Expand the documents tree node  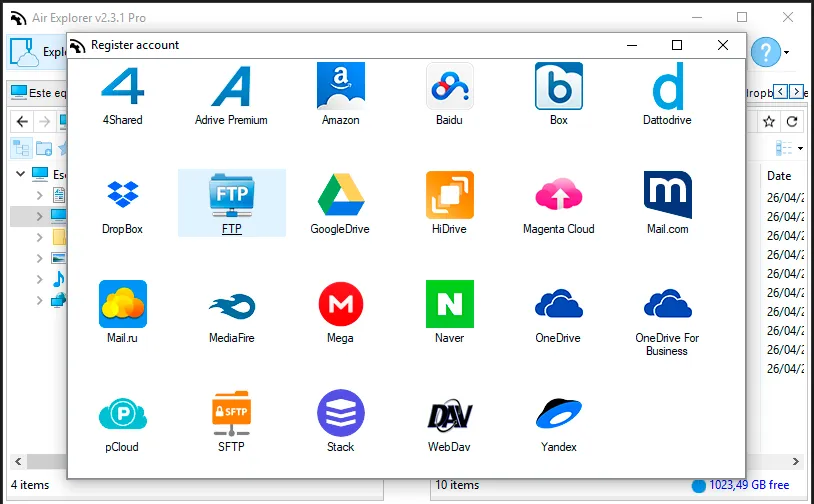(x=39, y=195)
